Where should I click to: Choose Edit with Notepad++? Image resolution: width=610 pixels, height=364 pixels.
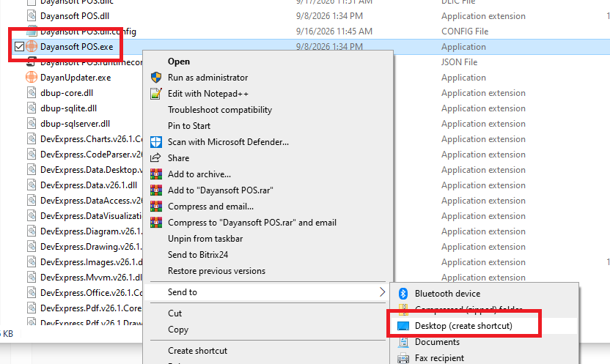[x=208, y=94]
